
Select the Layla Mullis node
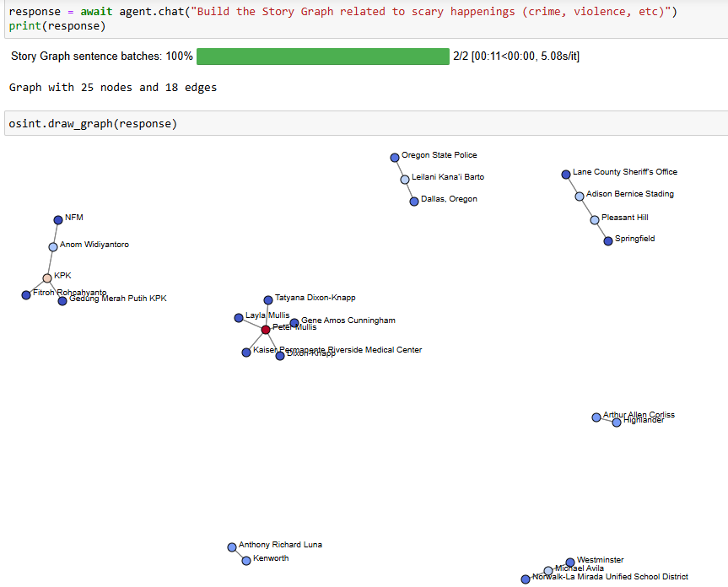click(239, 318)
